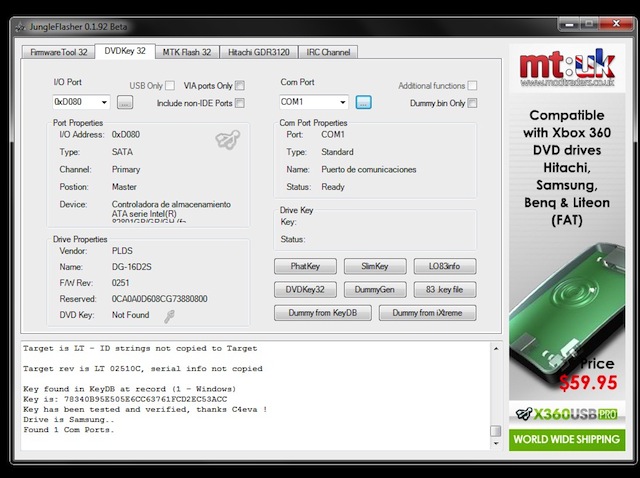Click the JungleFlasher title bar app icon
This screenshot has width=640, height=478.
tap(20, 27)
